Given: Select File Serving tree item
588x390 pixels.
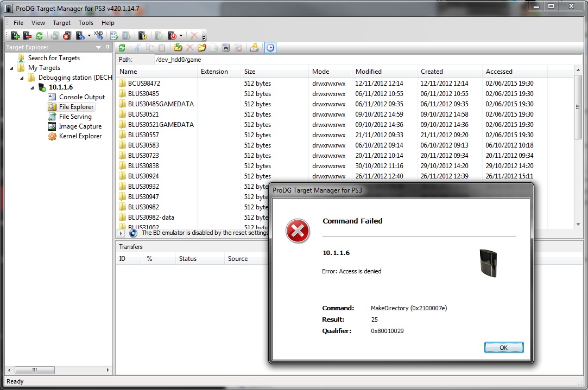Looking at the screenshot, I should pos(75,117).
